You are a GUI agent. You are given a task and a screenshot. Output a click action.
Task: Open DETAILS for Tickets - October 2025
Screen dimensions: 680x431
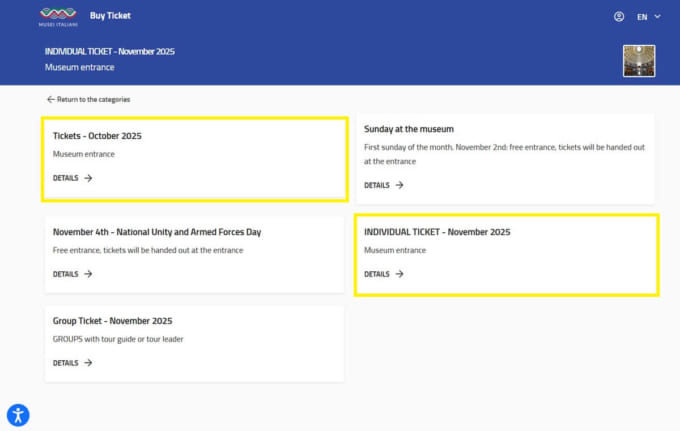(x=66, y=178)
